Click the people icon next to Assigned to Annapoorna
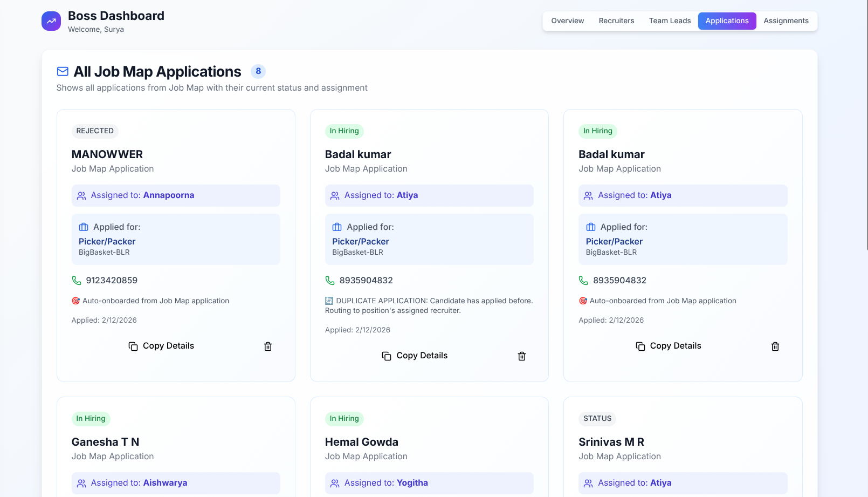The width and height of the screenshot is (868, 497). pyautogui.click(x=81, y=195)
